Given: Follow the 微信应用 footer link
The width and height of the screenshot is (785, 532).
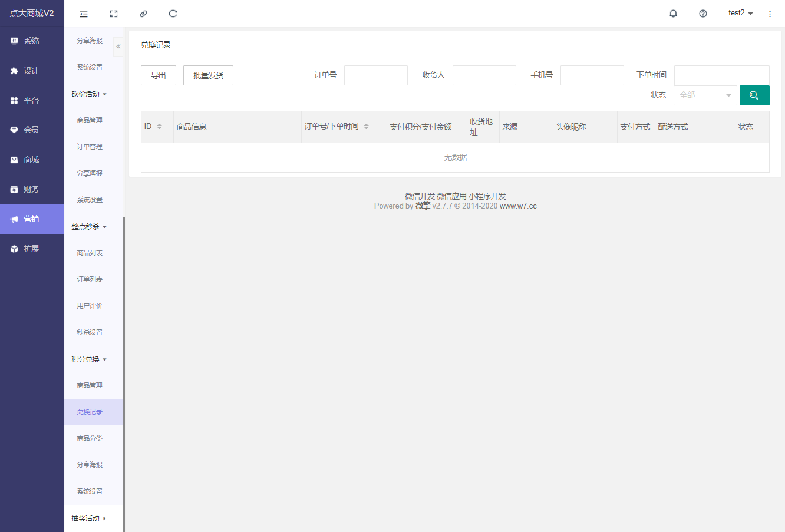Looking at the screenshot, I should pos(451,196).
